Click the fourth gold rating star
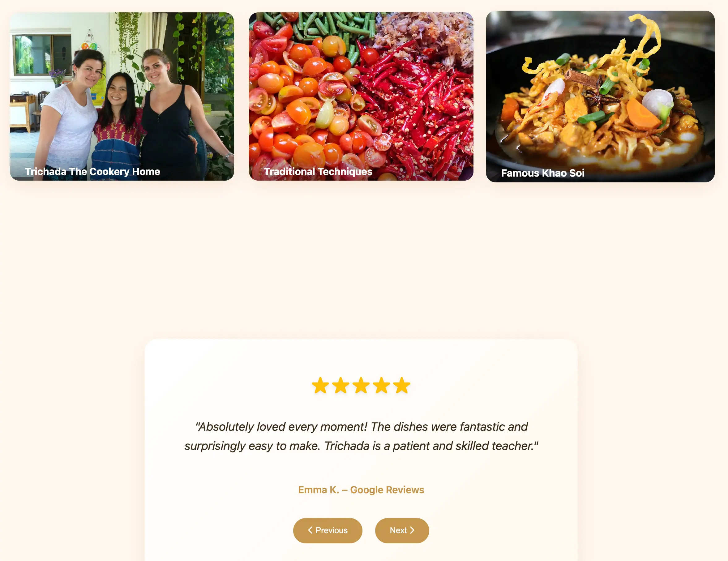 (x=381, y=385)
